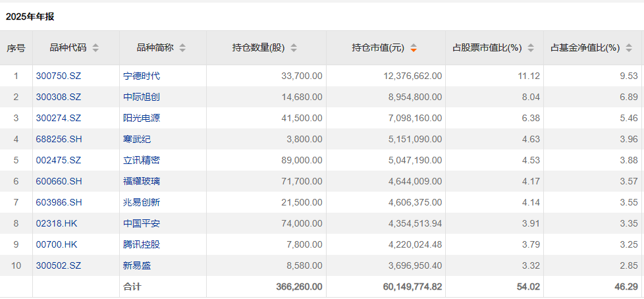Sort by 持仓数量(股) column arrows
Screen dimensions: 644x299
[x=294, y=48]
